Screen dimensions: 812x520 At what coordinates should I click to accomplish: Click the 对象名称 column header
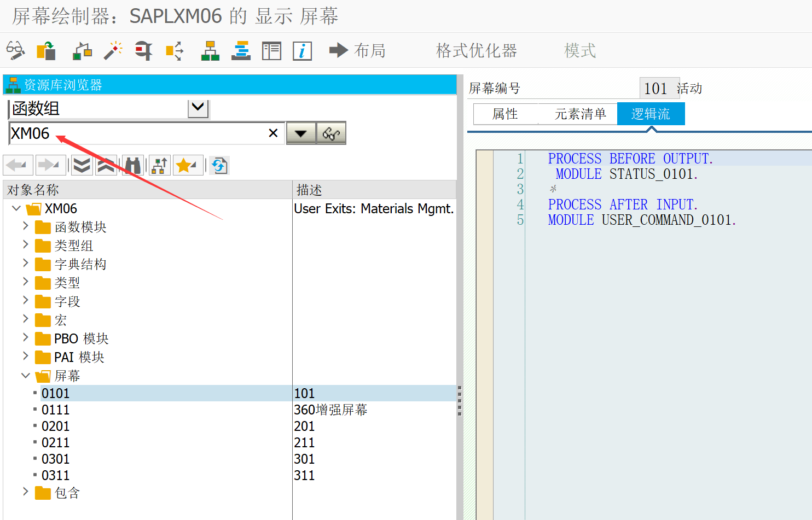148,190
